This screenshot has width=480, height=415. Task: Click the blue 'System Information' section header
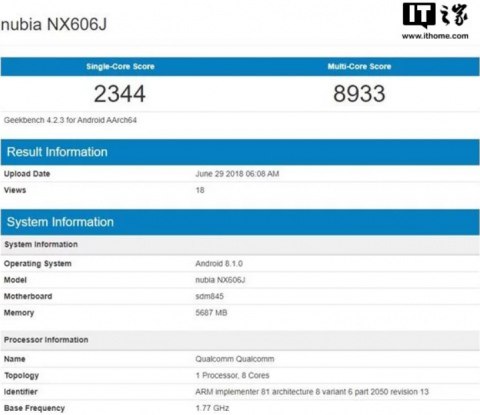tap(240, 222)
